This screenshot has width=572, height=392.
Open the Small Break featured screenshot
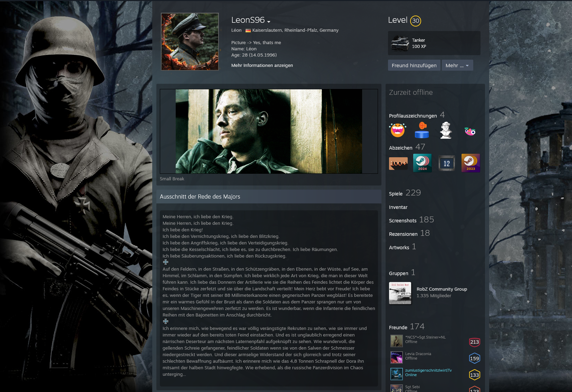[x=269, y=131]
